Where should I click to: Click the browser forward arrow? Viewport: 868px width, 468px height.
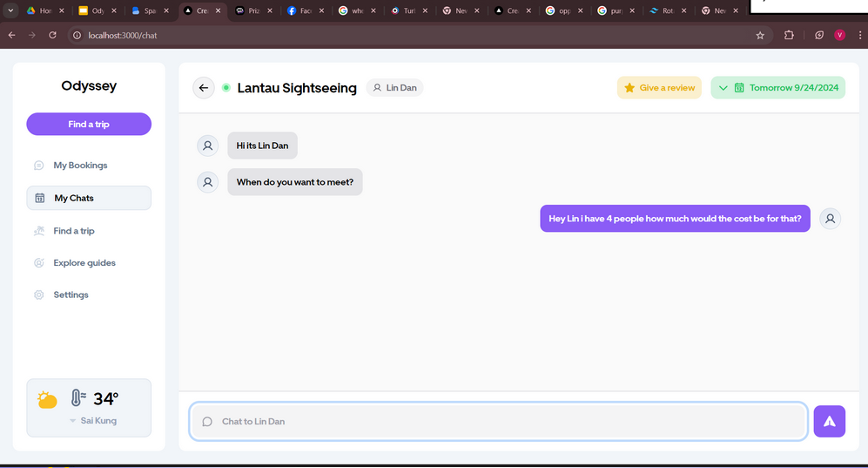pyautogui.click(x=32, y=35)
